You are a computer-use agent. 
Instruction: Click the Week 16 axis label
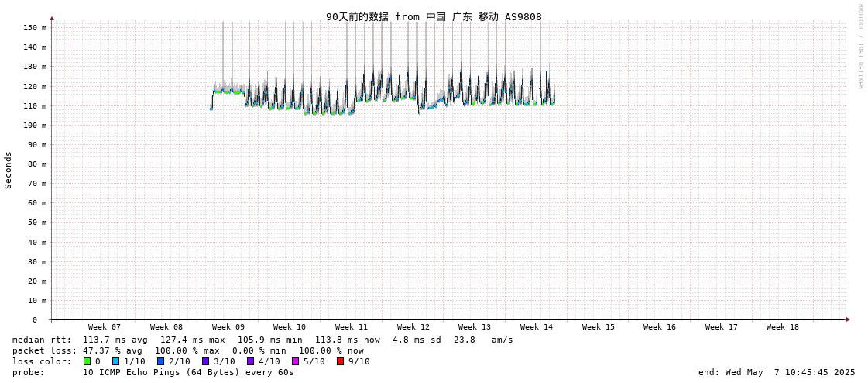pos(659,327)
